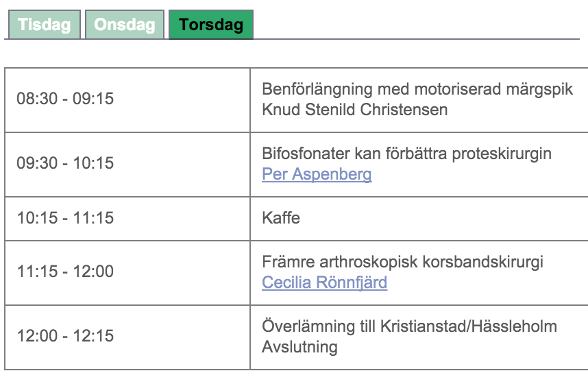Click the Främre arthroskopisk korsbandskirurgi title

(x=403, y=262)
